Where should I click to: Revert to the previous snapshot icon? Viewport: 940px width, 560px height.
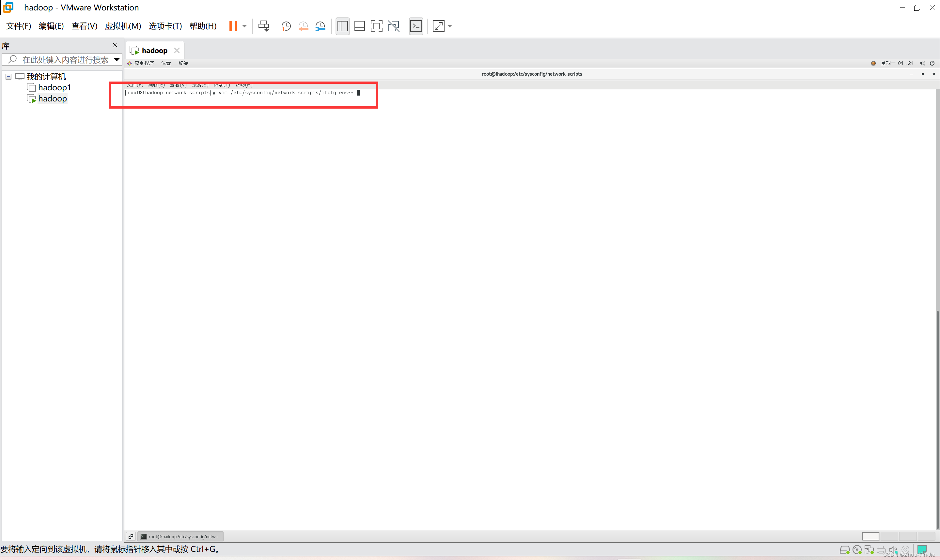303,26
